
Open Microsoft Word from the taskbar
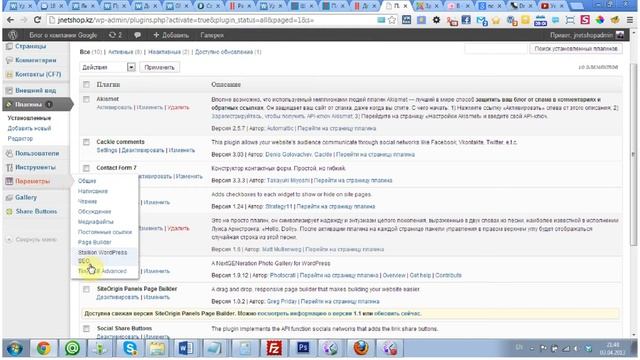click(186, 349)
